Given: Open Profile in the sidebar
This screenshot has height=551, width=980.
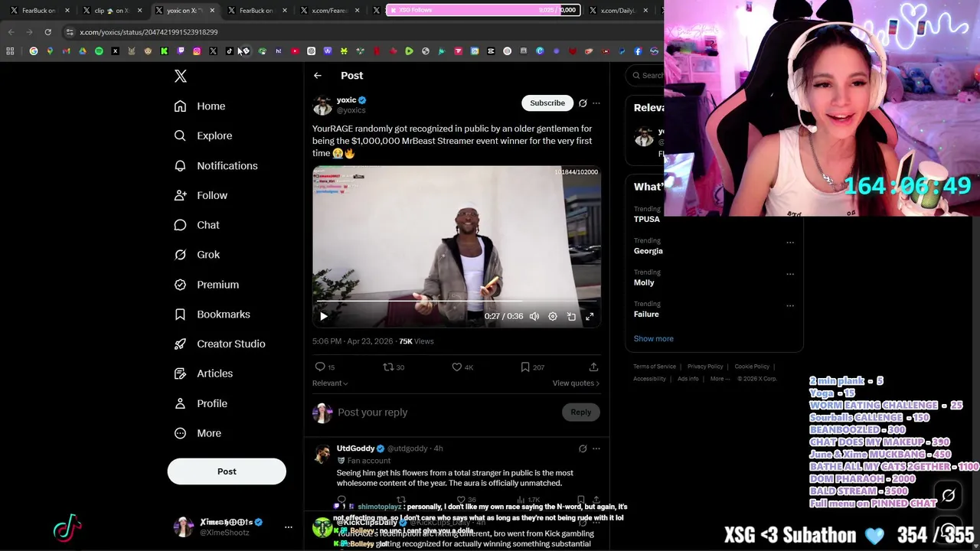Looking at the screenshot, I should point(201,403).
